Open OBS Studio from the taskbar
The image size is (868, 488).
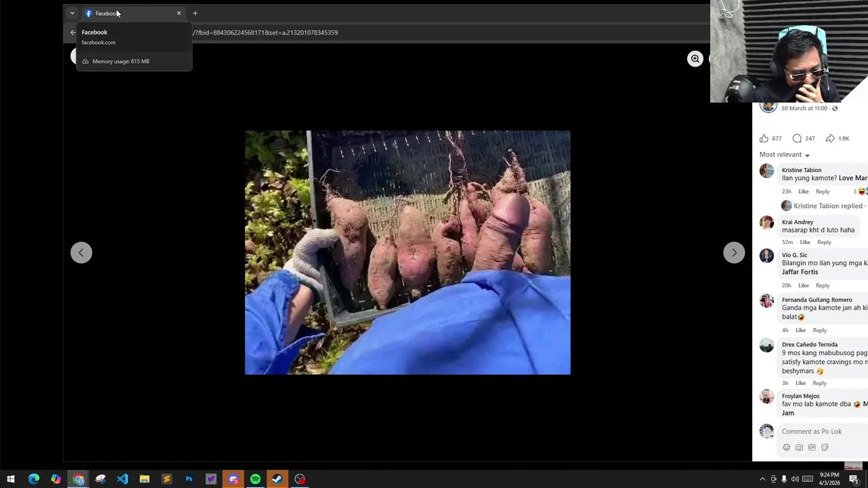(300, 479)
